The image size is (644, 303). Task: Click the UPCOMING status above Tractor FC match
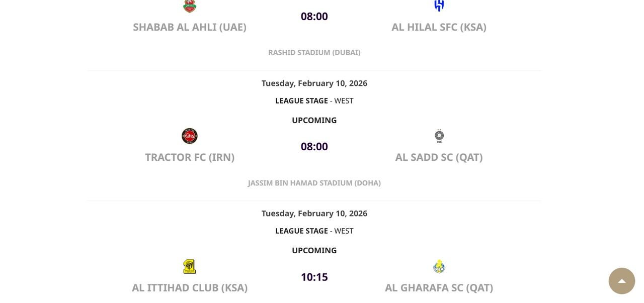(314, 120)
